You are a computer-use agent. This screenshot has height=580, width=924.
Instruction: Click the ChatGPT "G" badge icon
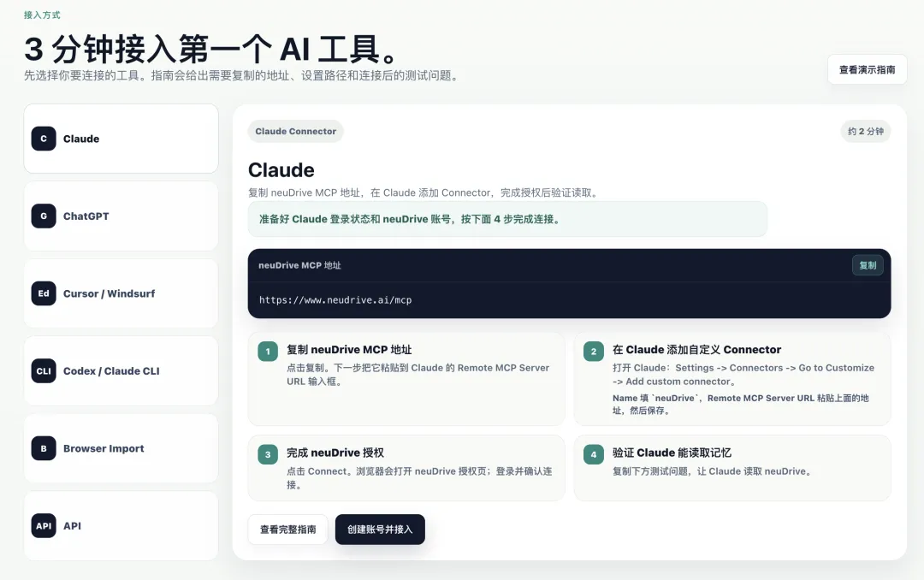pos(44,216)
